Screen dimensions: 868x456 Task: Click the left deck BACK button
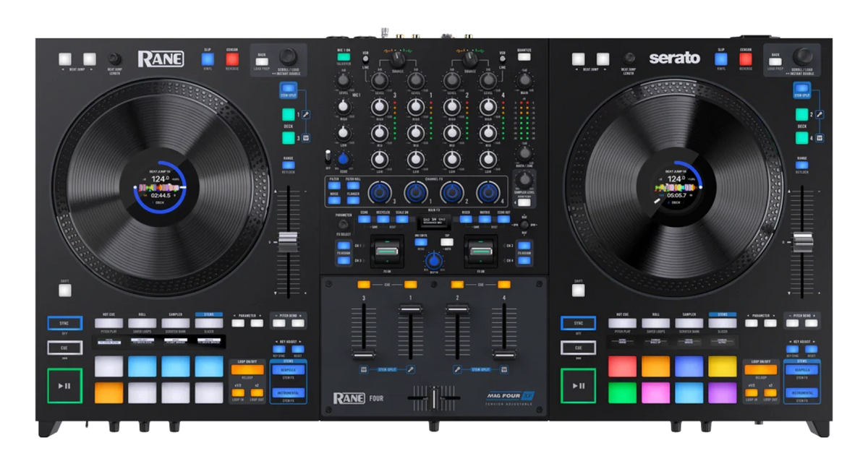(x=262, y=62)
